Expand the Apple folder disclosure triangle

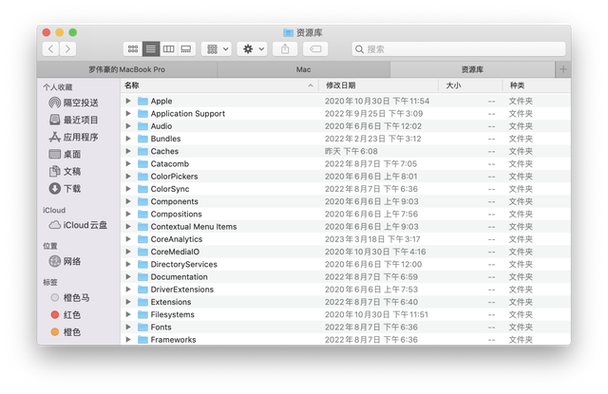128,101
